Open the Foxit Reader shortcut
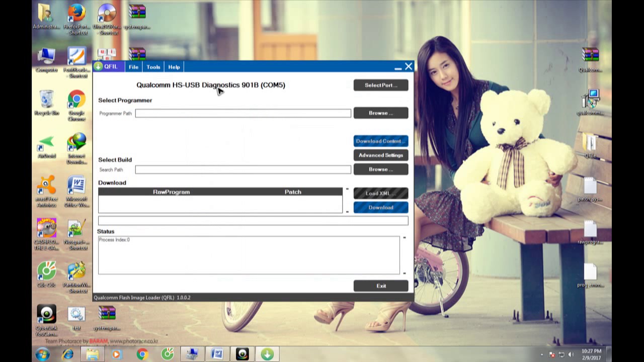This screenshot has height=362, width=644. pyautogui.click(x=77, y=63)
